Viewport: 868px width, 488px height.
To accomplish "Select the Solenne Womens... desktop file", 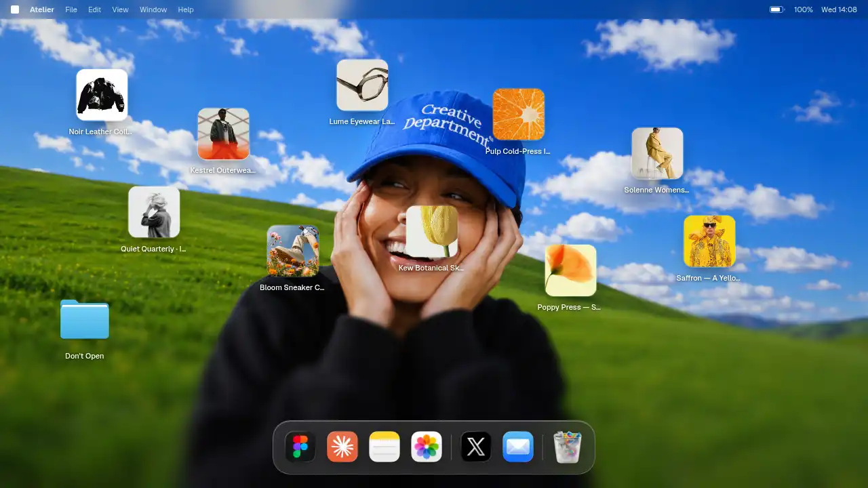I will (x=657, y=161).
